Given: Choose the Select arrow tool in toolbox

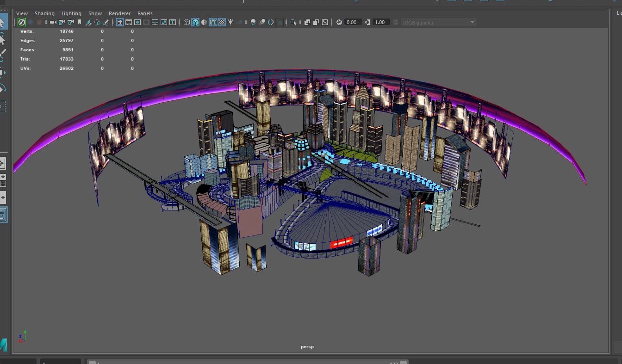Looking at the screenshot, I should 2,22.
